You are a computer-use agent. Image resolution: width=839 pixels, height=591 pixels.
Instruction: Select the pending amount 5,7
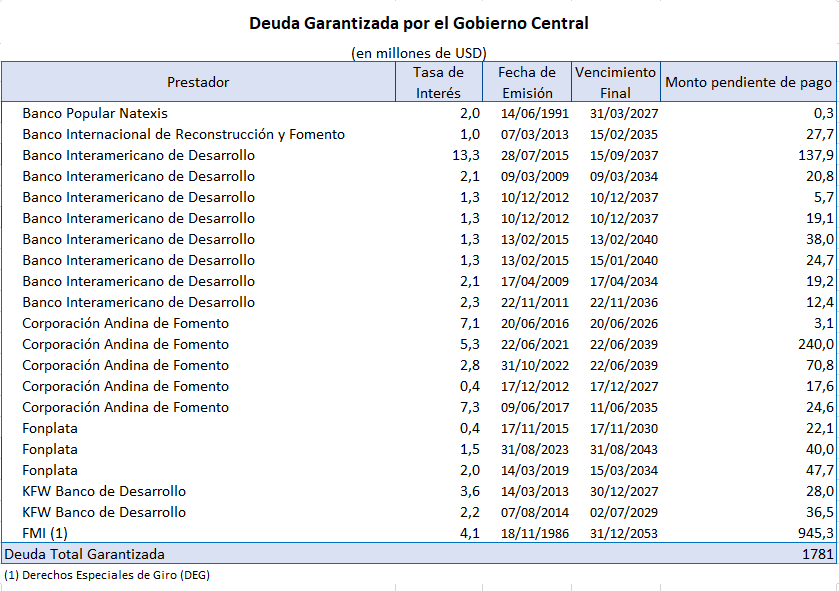click(823, 197)
